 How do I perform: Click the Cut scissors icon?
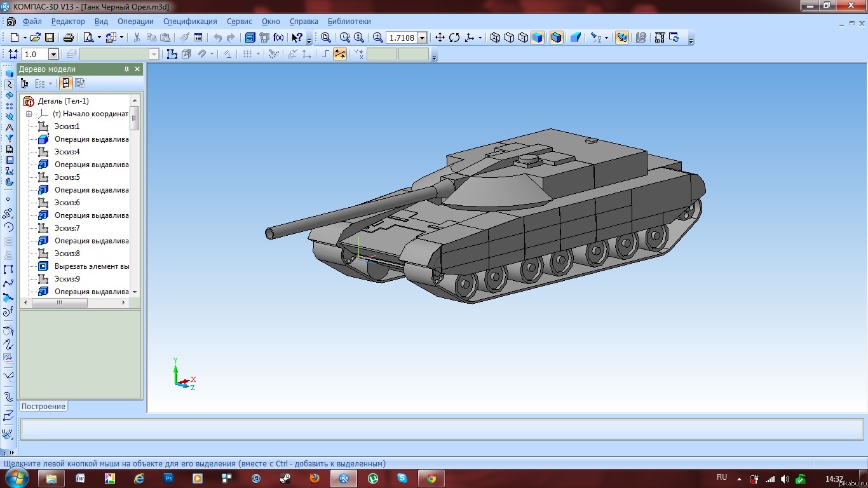[x=137, y=37]
